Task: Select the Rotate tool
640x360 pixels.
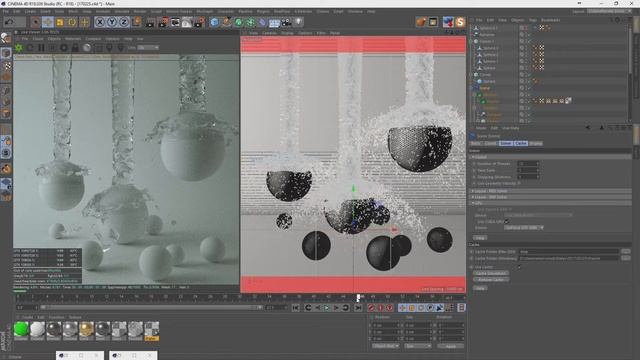Action: click(x=72, y=22)
